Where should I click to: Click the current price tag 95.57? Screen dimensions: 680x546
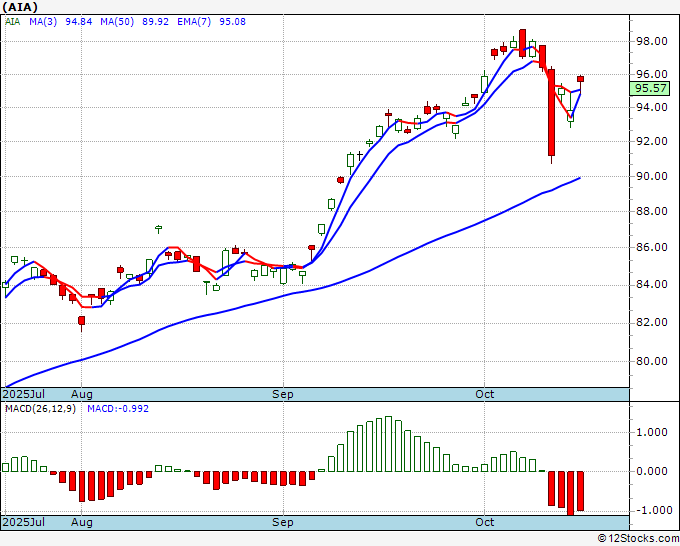coord(650,88)
